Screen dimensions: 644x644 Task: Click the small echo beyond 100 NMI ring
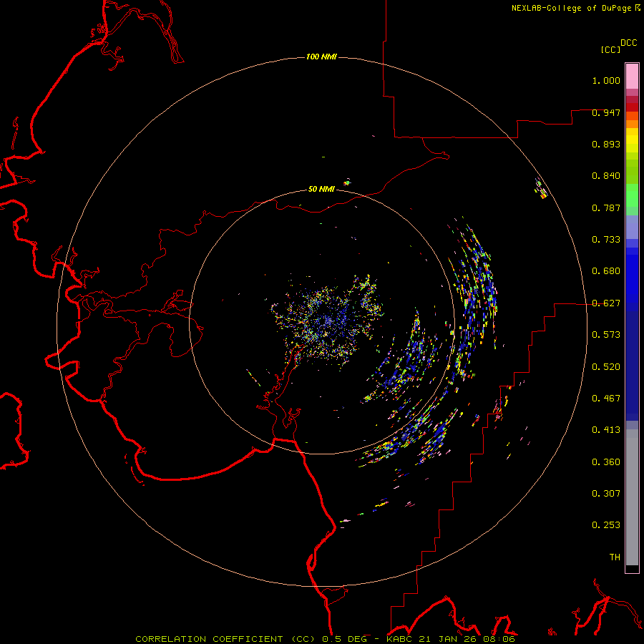(x=542, y=188)
